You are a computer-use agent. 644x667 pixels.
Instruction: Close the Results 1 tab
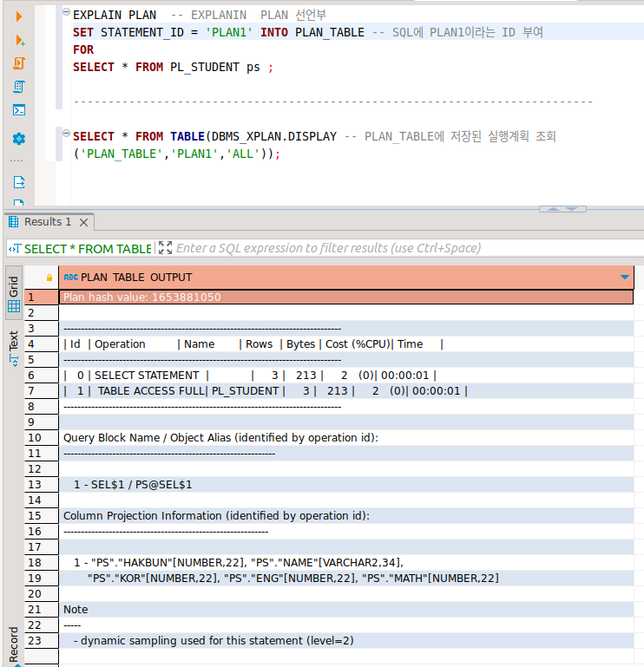point(84,222)
